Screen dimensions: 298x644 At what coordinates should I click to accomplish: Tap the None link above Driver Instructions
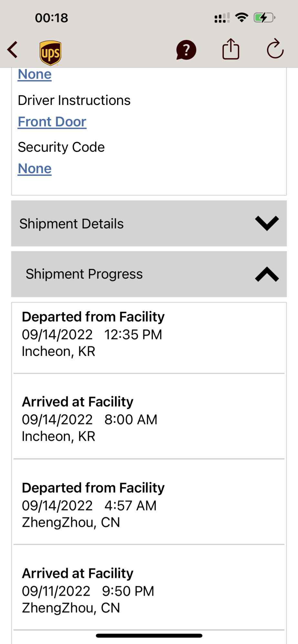[35, 74]
